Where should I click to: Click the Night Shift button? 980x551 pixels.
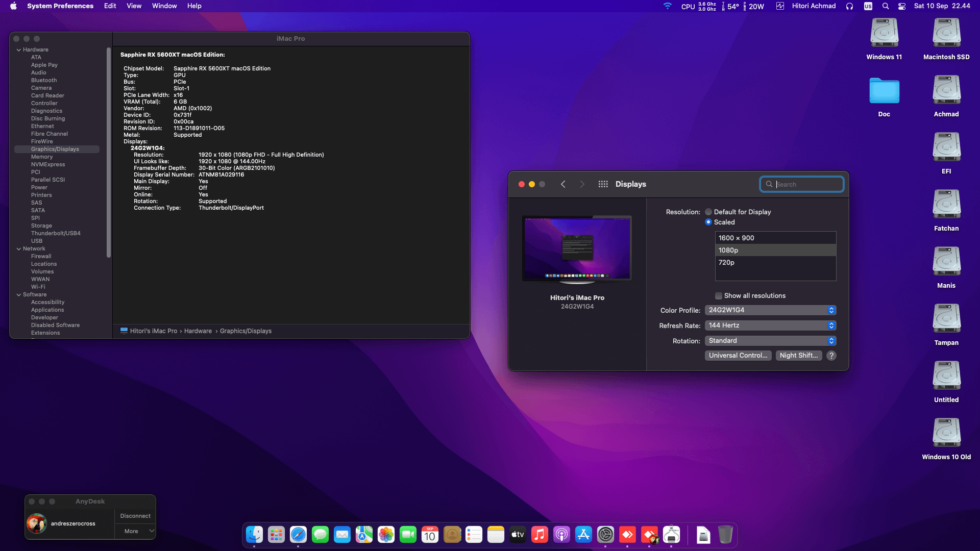[x=798, y=356]
